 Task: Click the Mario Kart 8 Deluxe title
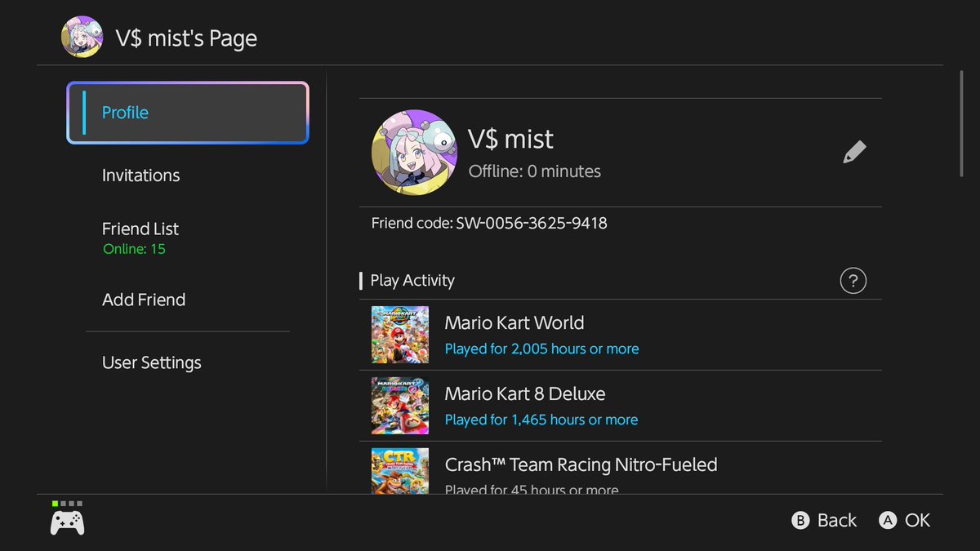525,393
